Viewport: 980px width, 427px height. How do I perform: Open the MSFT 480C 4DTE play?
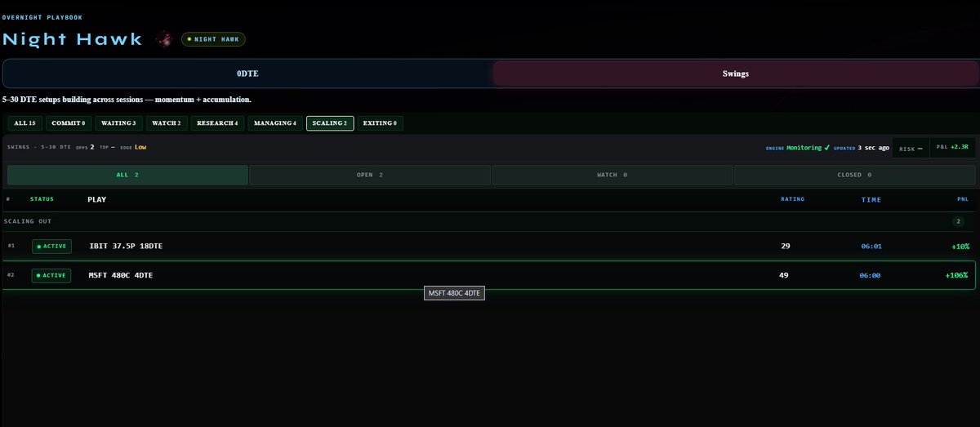pyautogui.click(x=120, y=275)
